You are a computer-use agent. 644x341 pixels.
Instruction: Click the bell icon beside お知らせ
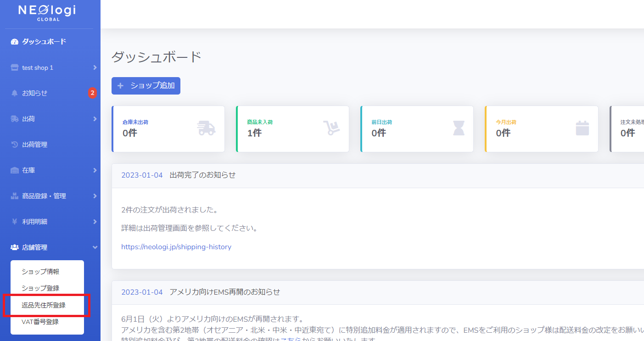14,93
